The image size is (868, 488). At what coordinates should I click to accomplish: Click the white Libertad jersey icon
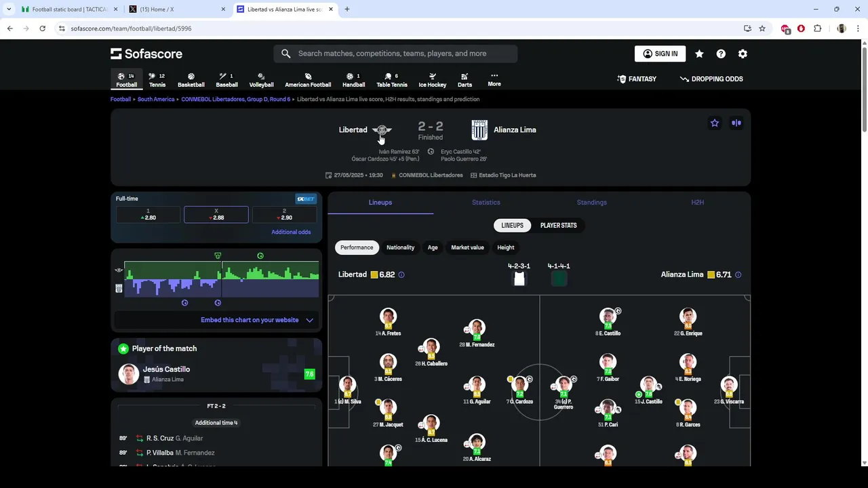point(519,279)
